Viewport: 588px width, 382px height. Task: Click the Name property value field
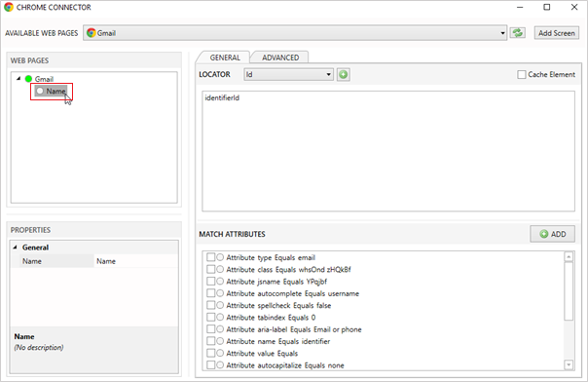point(135,261)
